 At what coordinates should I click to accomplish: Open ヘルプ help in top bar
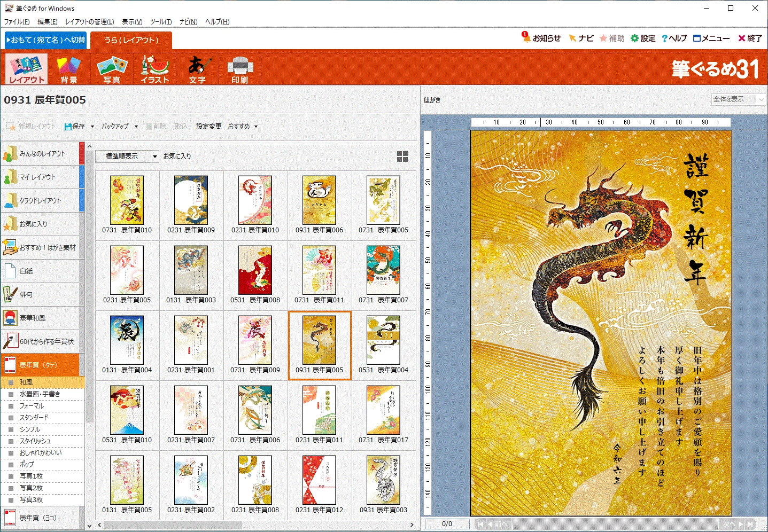[674, 38]
